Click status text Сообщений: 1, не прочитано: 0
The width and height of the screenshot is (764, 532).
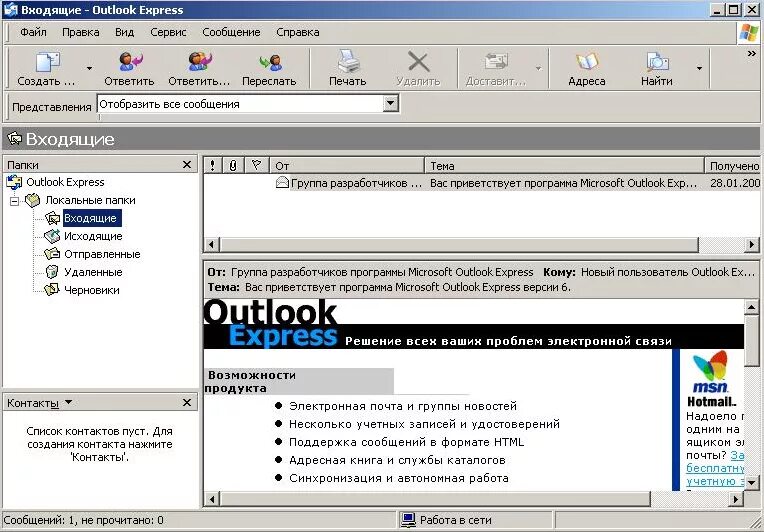click(x=84, y=520)
